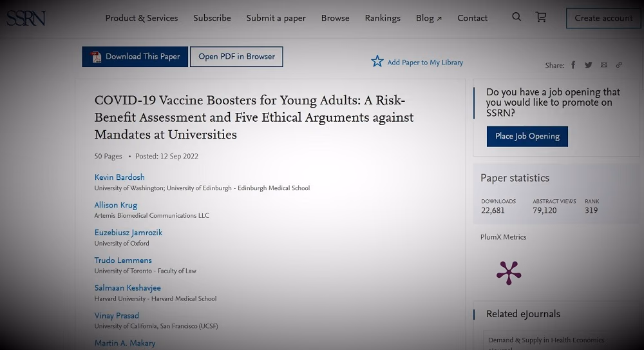The height and width of the screenshot is (350, 644).
Task: Click the Related eJournals heading
Action: coord(523,314)
